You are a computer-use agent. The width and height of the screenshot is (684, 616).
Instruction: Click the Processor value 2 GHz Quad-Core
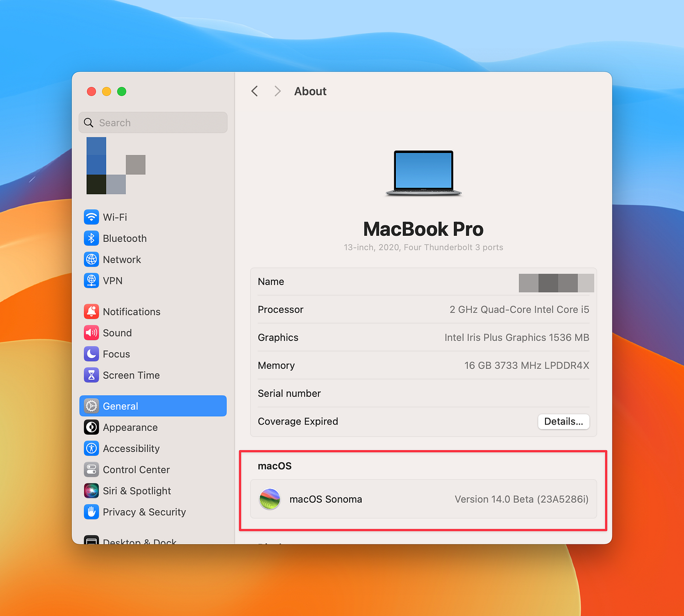(x=519, y=310)
